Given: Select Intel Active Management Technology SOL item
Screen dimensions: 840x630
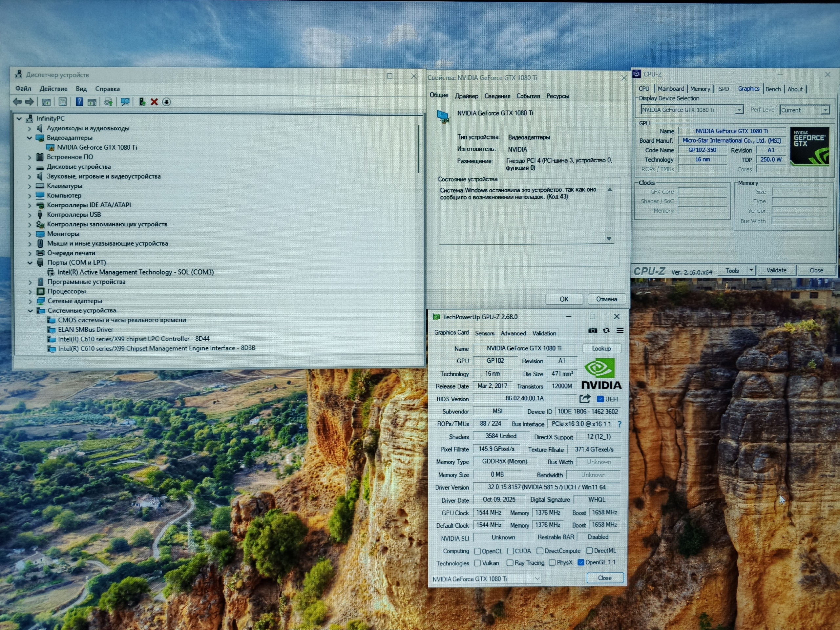Looking at the screenshot, I should (x=135, y=272).
